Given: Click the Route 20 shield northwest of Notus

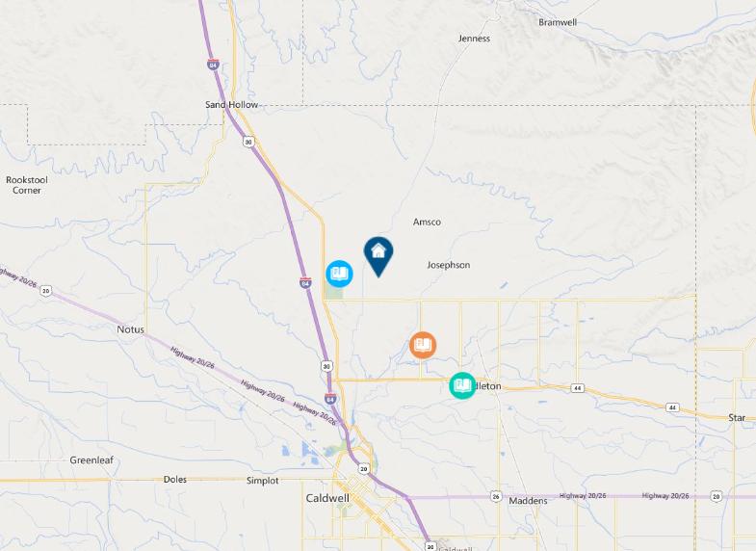Looking at the screenshot, I should 46,291.
